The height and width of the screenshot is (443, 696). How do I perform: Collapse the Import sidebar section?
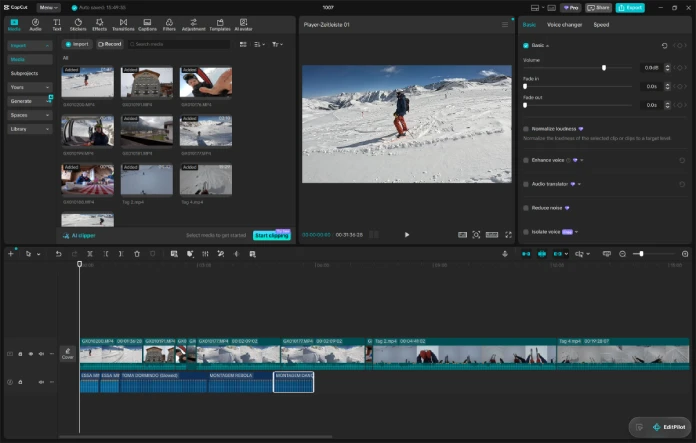[x=30, y=46]
